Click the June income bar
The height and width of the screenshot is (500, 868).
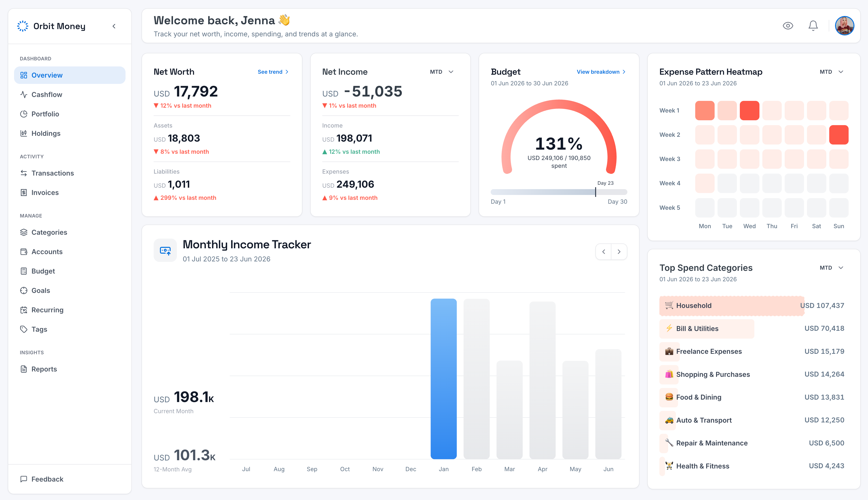(608, 404)
